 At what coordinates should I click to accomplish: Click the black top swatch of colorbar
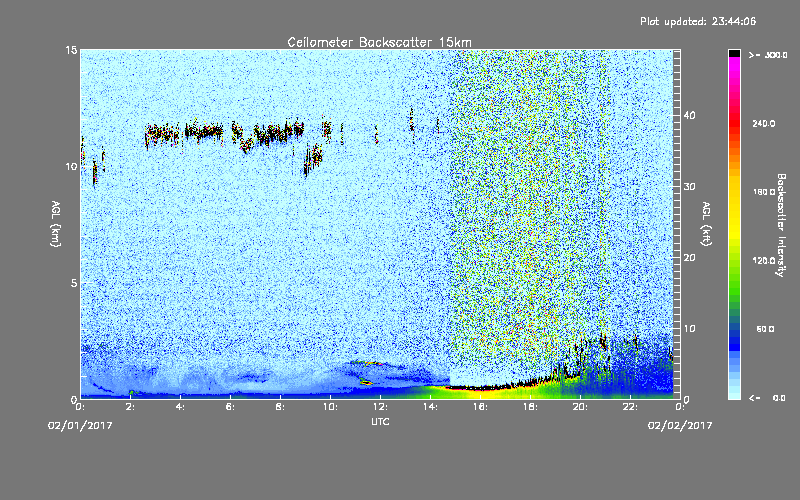(734, 53)
